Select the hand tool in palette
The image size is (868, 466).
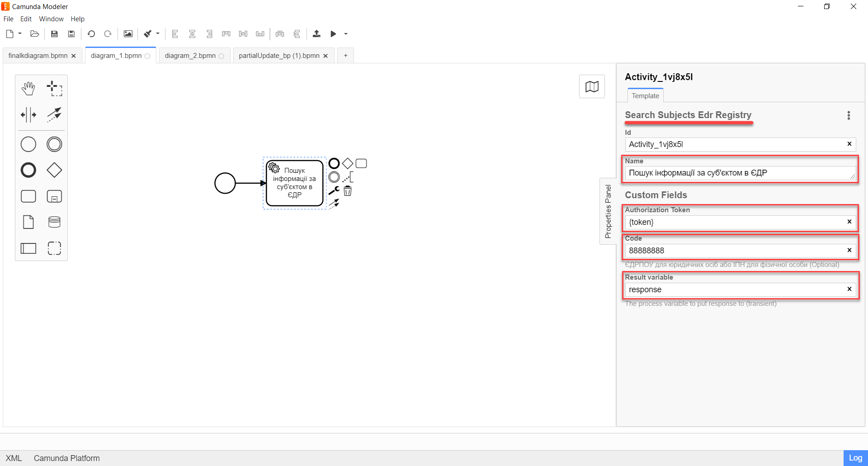coord(28,89)
